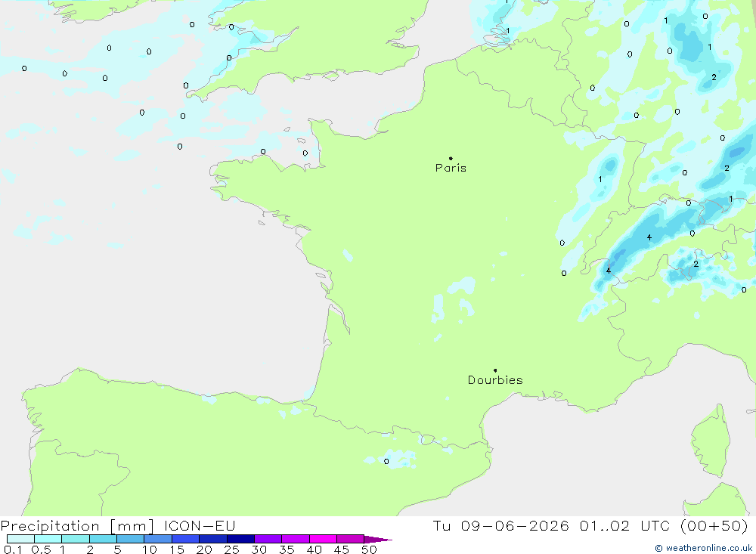Viewport: 756px width, 554px height.
Task: Pick the 0.5–1 mm legend swatch
Action: click(x=48, y=539)
